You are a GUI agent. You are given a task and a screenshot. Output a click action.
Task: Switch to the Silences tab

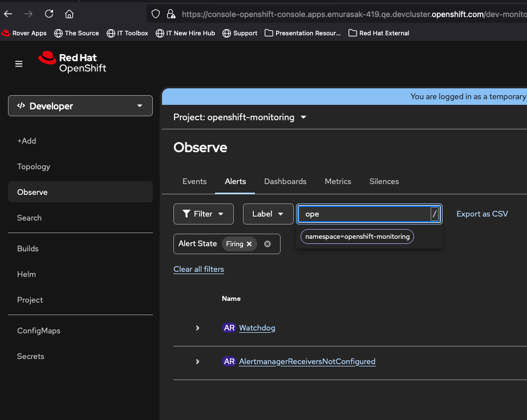pyautogui.click(x=384, y=181)
